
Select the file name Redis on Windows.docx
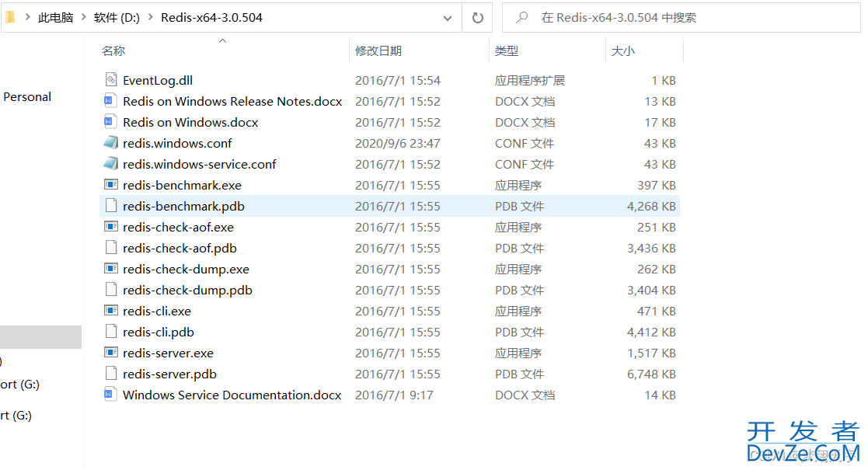pos(190,122)
